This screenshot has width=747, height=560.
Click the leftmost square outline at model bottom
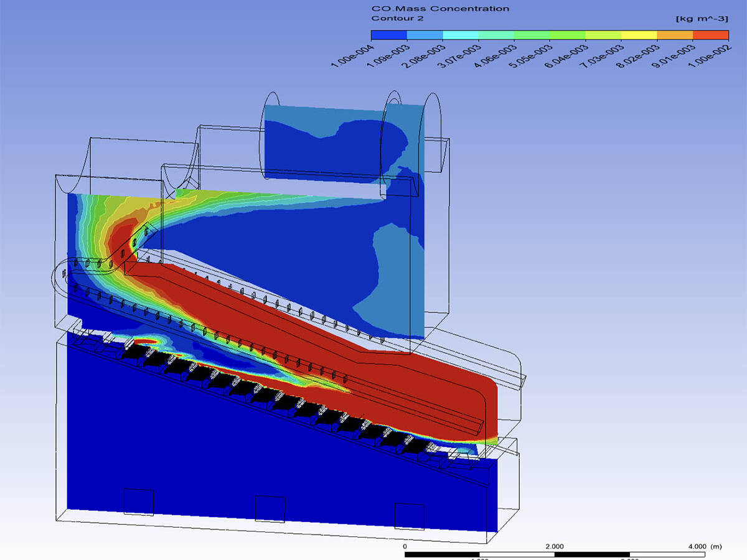click(138, 502)
